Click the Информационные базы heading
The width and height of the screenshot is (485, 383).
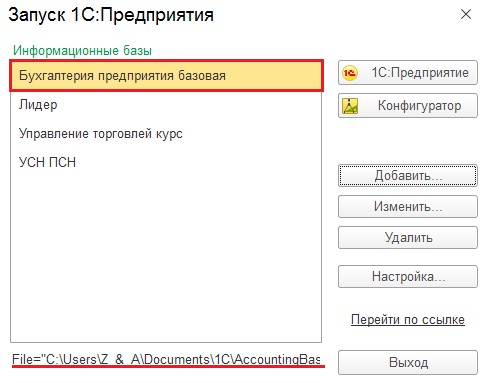(82, 51)
